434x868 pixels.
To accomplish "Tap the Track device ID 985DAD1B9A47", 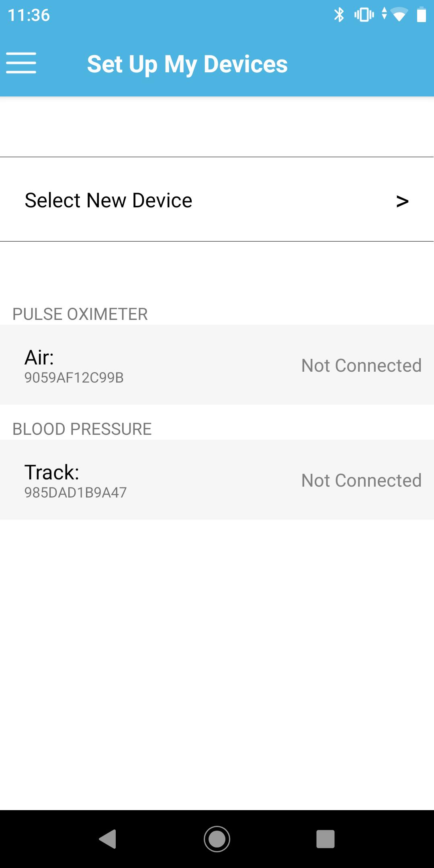I will point(76,493).
